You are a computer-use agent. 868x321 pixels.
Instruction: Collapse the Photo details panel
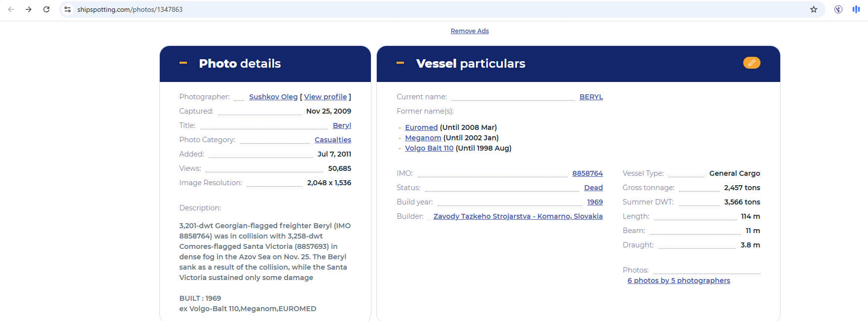[183, 63]
